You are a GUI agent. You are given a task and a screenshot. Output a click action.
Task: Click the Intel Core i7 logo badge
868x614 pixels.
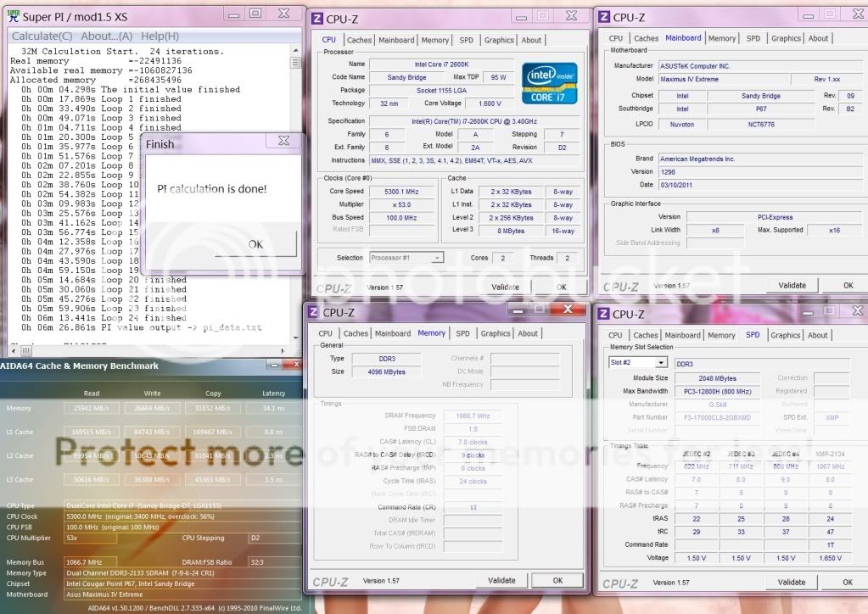[550, 83]
